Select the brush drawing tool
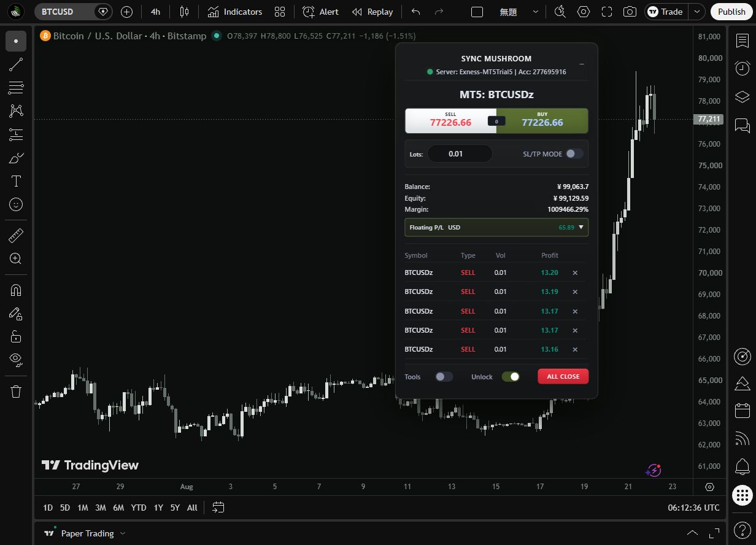This screenshot has width=756, height=545. tap(16, 158)
